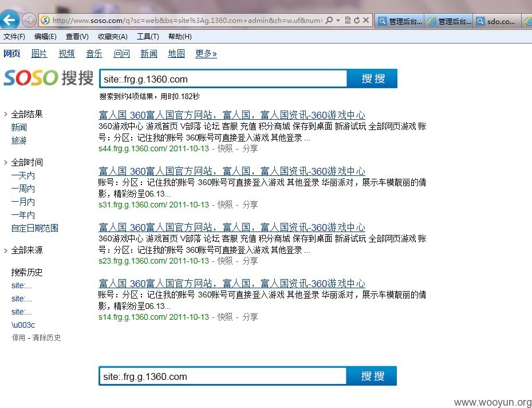
Task: Open 快照 for the s31.frg.g.1360.com result
Action: 225,205
